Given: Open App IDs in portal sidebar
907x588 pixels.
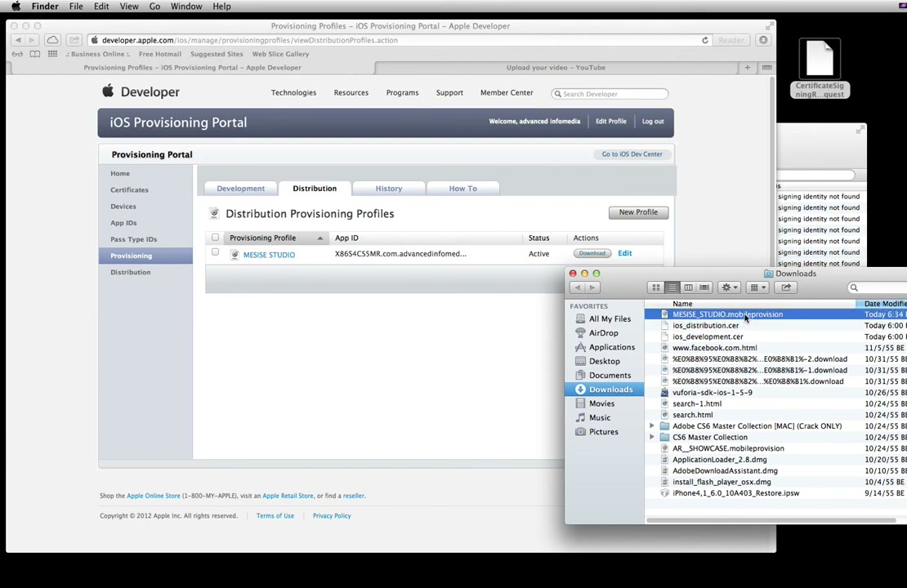Looking at the screenshot, I should [x=123, y=223].
